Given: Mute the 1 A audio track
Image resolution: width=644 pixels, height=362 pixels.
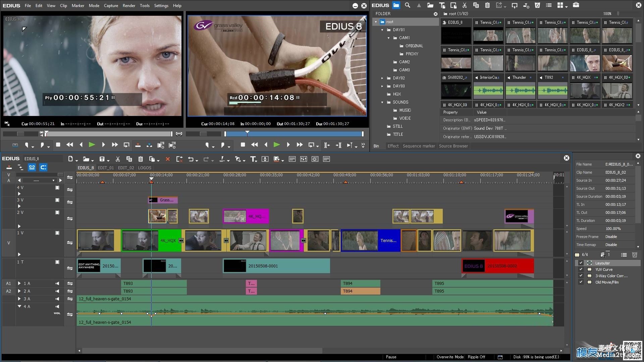Looking at the screenshot, I should pos(57,284).
